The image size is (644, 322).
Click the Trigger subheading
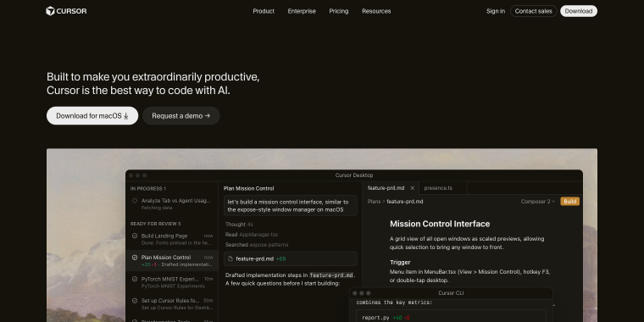coord(400,262)
